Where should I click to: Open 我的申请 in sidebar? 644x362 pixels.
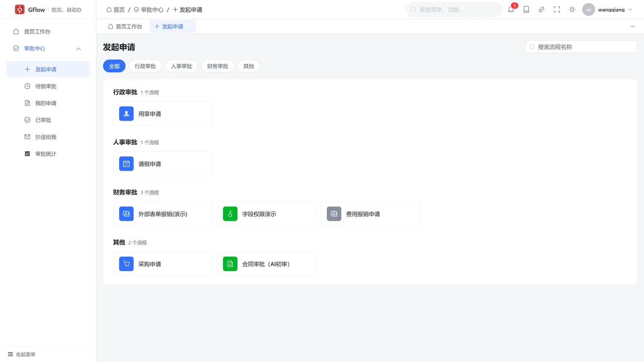coord(48,103)
